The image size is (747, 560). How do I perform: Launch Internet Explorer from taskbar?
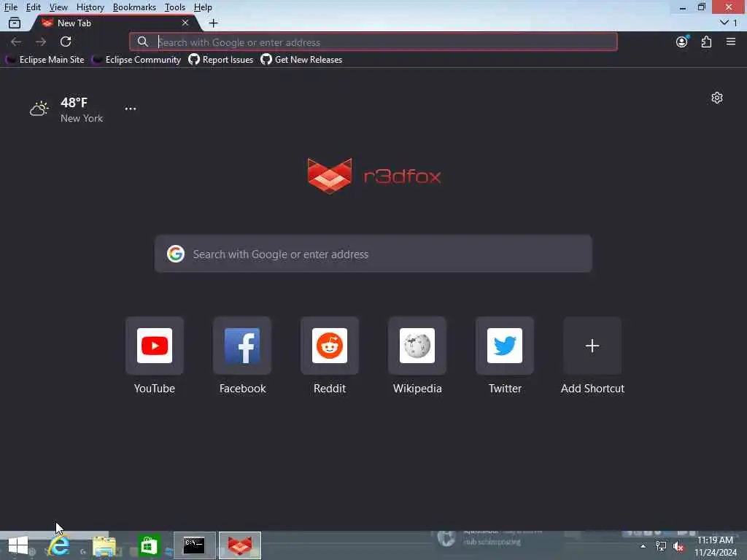(59, 545)
